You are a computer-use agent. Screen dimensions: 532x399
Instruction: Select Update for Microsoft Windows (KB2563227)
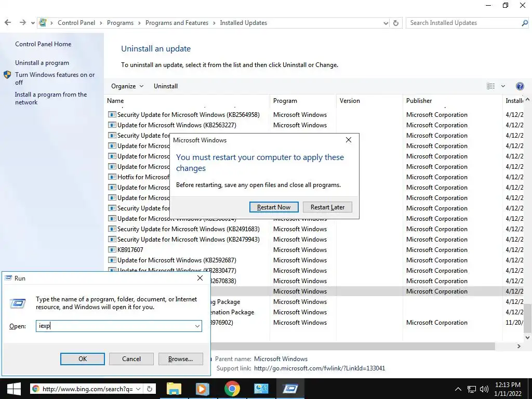[x=177, y=125]
